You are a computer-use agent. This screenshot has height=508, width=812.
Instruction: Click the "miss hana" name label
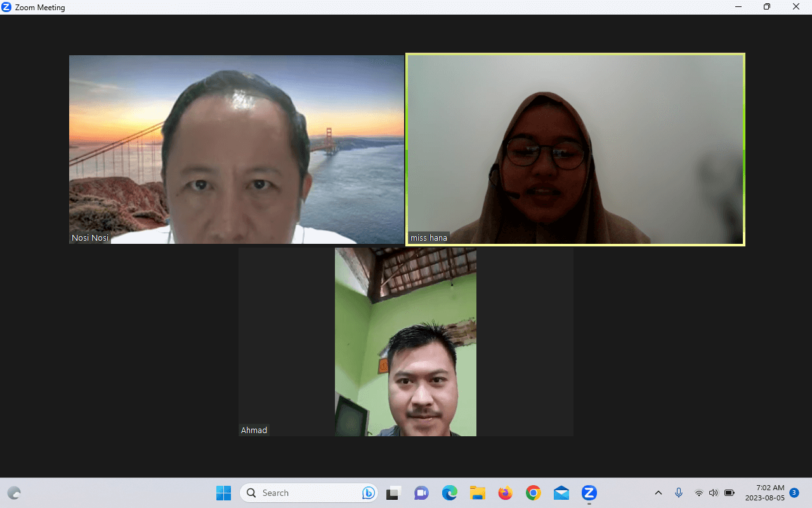pos(429,238)
